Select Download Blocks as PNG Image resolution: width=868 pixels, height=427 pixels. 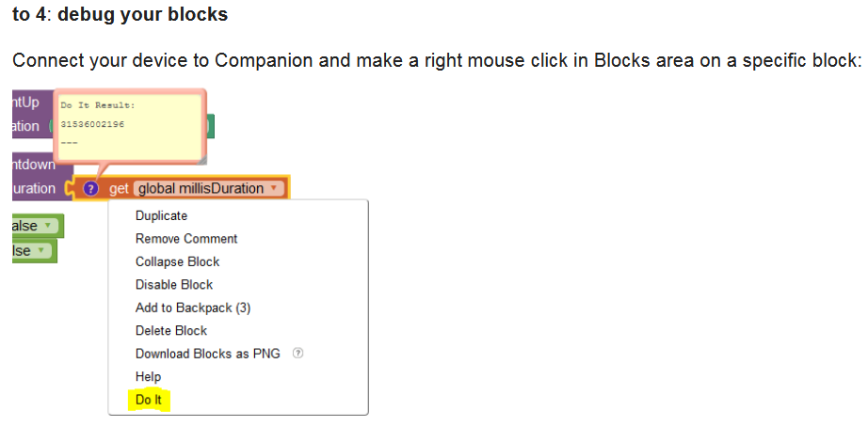click(x=208, y=354)
